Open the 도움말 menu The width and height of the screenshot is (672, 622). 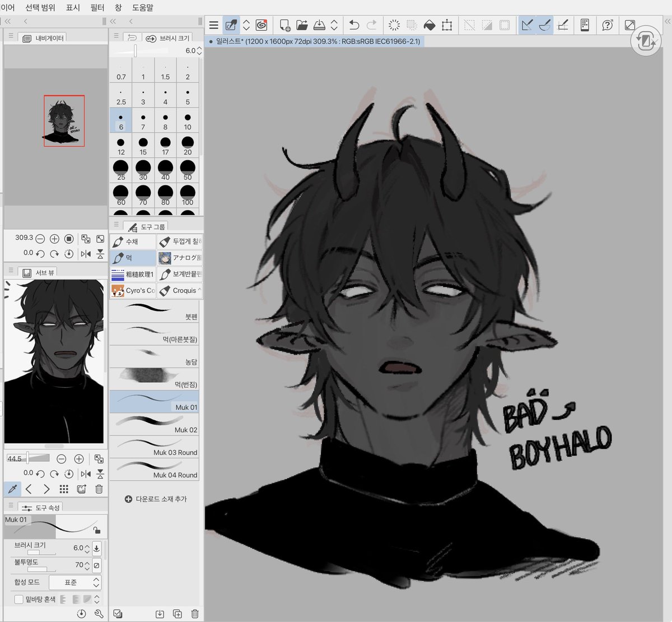coord(143,7)
